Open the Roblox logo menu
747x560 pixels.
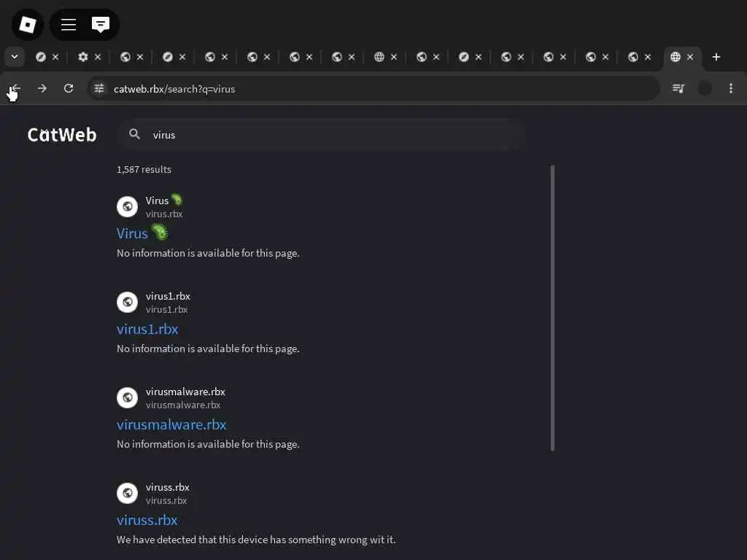point(28,25)
